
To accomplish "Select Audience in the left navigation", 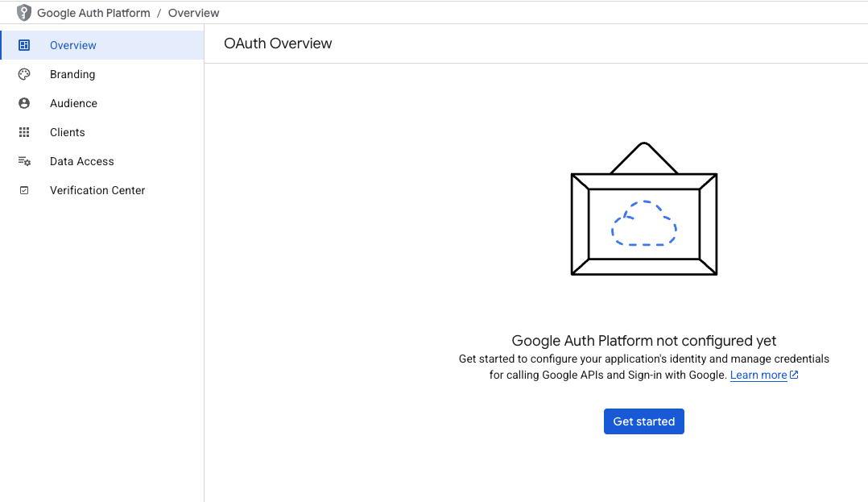I will (x=73, y=103).
